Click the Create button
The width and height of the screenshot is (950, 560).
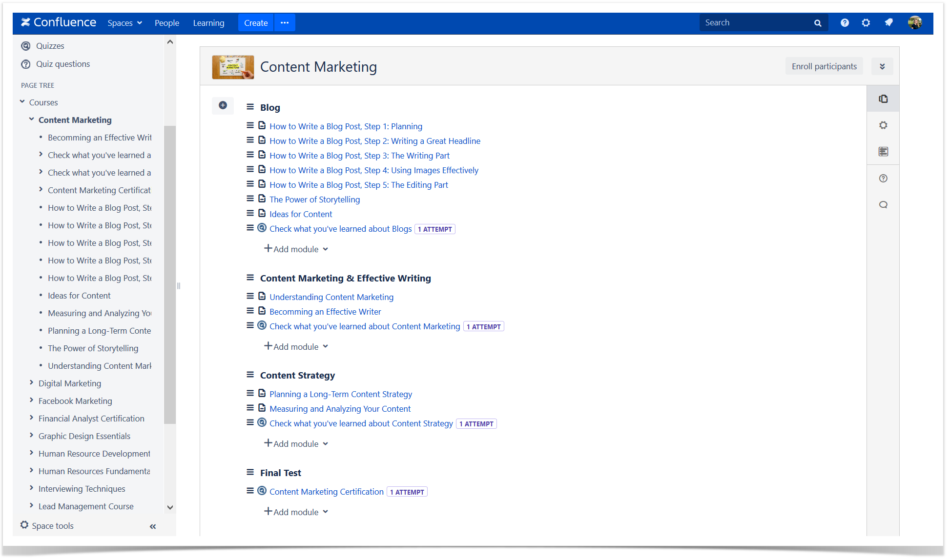click(256, 23)
